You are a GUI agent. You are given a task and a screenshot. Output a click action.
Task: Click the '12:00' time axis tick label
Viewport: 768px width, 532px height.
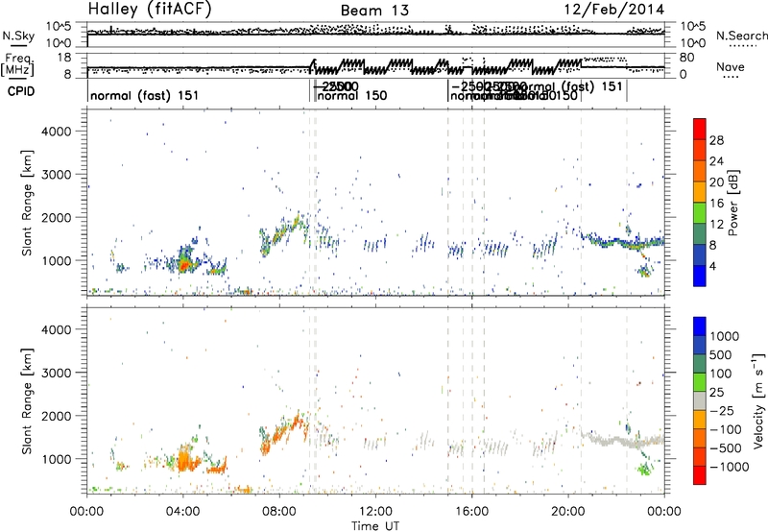(375, 512)
